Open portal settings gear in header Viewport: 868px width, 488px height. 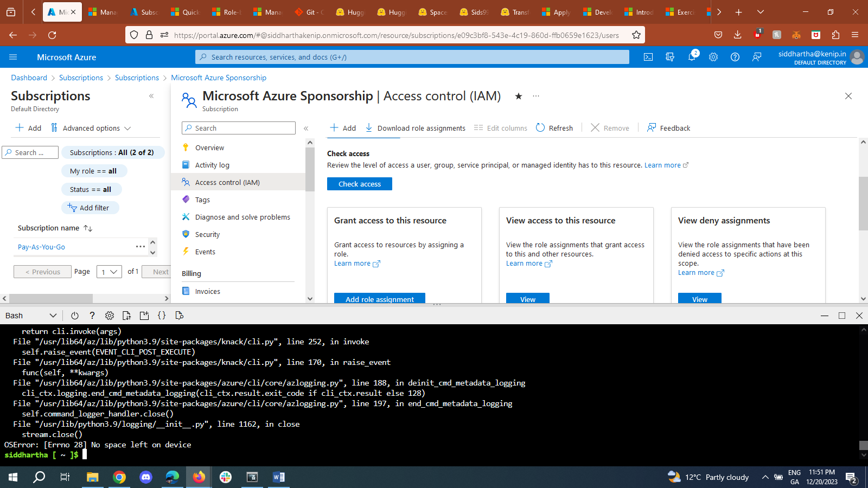(x=713, y=57)
